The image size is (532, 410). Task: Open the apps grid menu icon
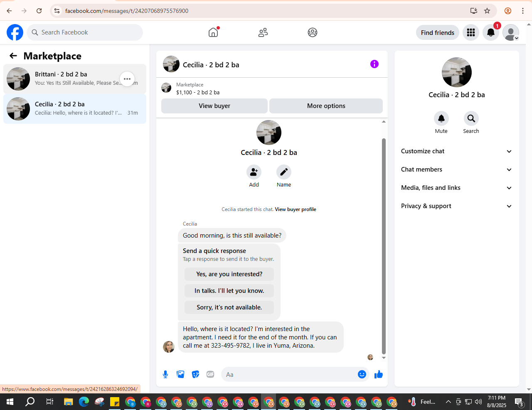point(471,32)
